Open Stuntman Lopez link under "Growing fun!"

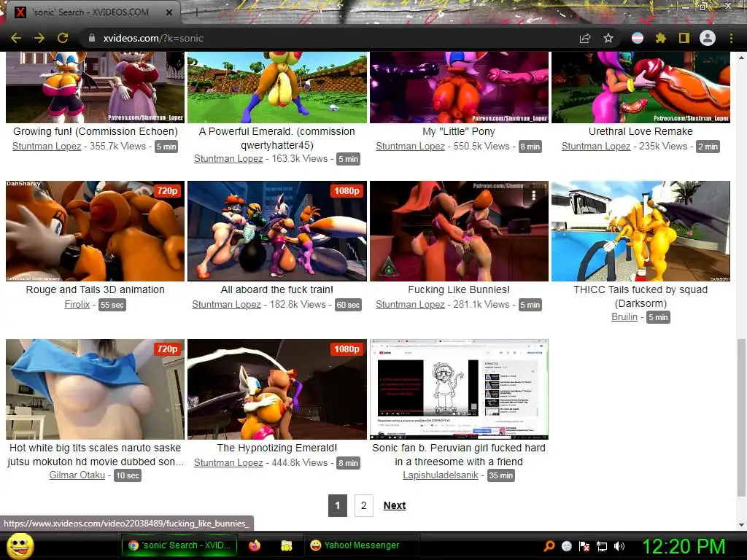pyautogui.click(x=47, y=146)
